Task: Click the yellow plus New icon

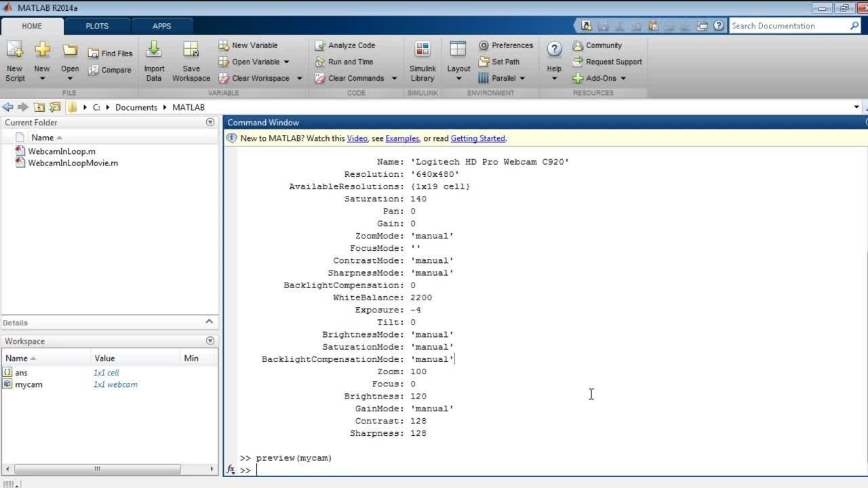Action: click(42, 50)
